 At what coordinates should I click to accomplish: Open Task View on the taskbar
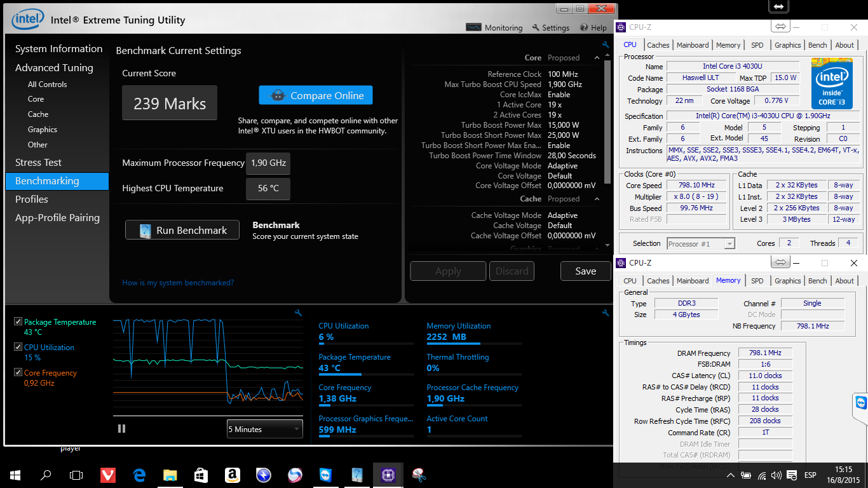point(76,475)
